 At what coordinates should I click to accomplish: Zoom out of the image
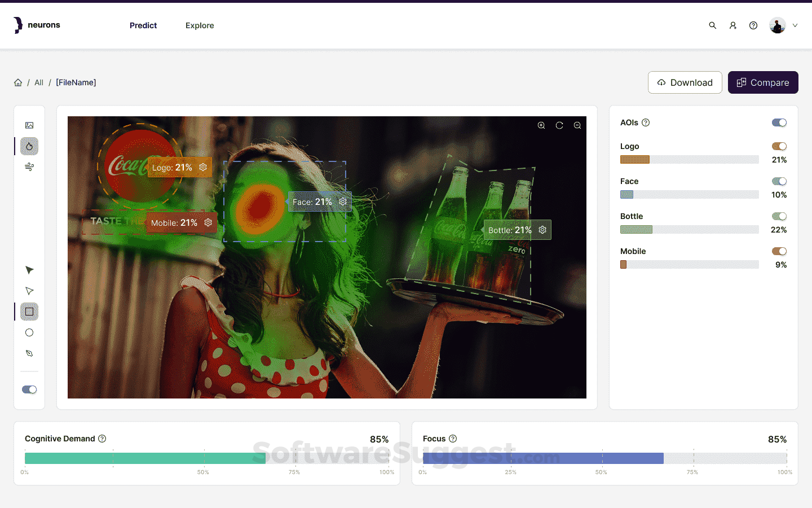(x=577, y=125)
